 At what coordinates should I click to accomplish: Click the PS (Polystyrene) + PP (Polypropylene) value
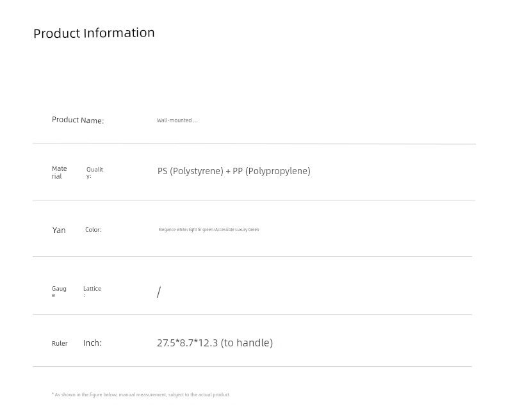tap(234, 171)
